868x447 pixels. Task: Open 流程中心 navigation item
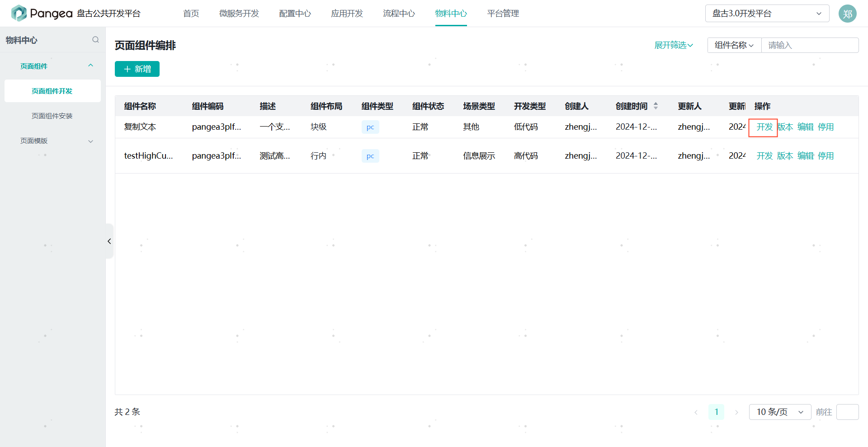(x=399, y=14)
